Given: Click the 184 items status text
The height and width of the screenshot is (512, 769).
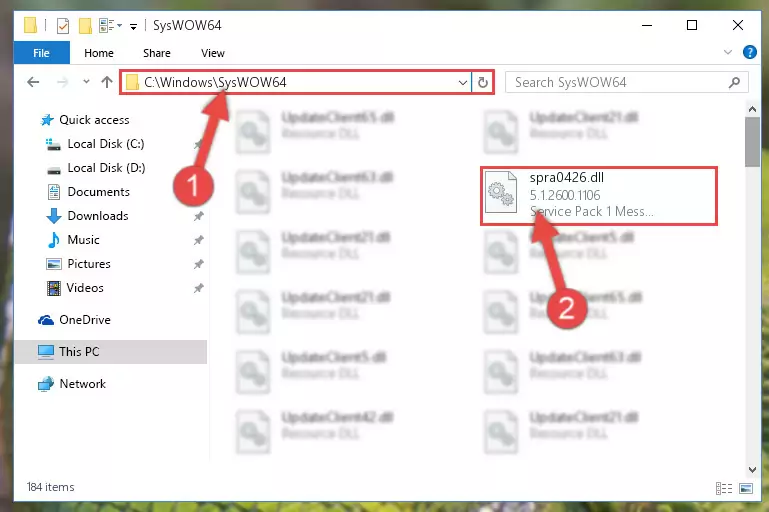Looking at the screenshot, I should 51,487.
